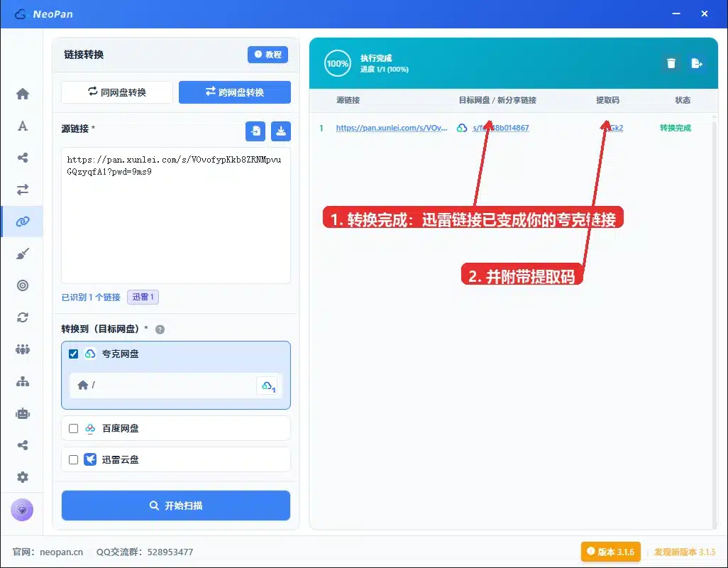This screenshot has height=568, width=728.
Task: Minimize the NeoPan window
Action: [x=676, y=14]
